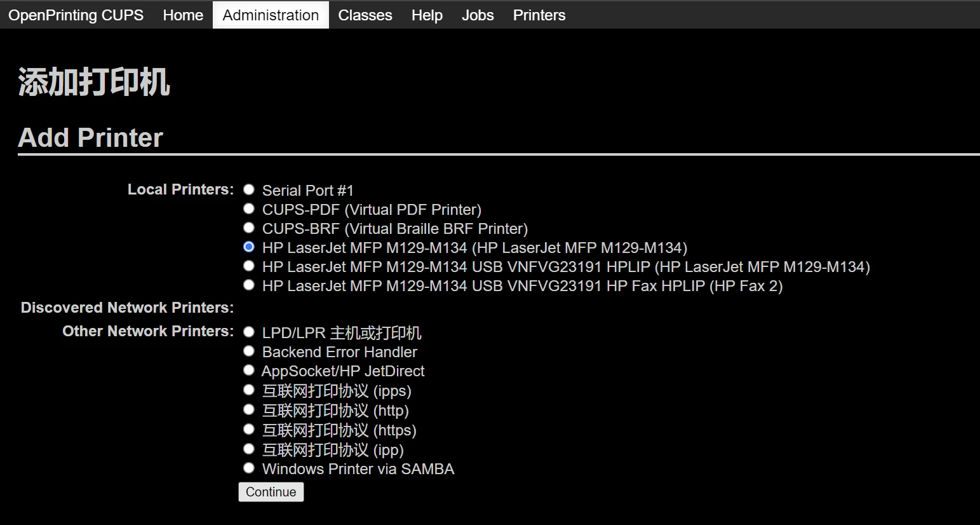Click the Continue button
The height and width of the screenshot is (525, 980).
(x=271, y=492)
